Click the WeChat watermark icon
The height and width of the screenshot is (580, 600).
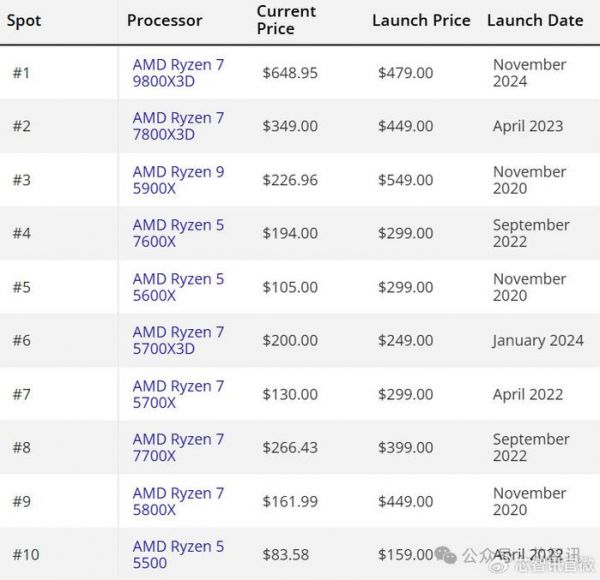449,554
